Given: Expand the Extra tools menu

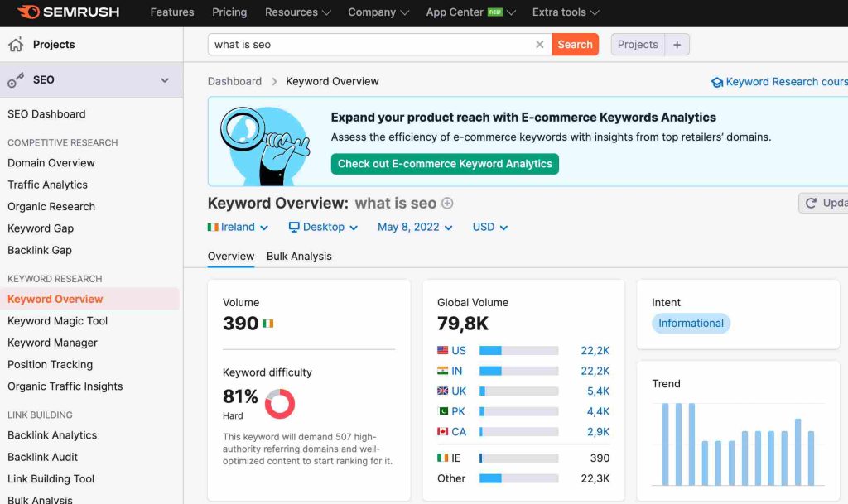Looking at the screenshot, I should coord(565,12).
